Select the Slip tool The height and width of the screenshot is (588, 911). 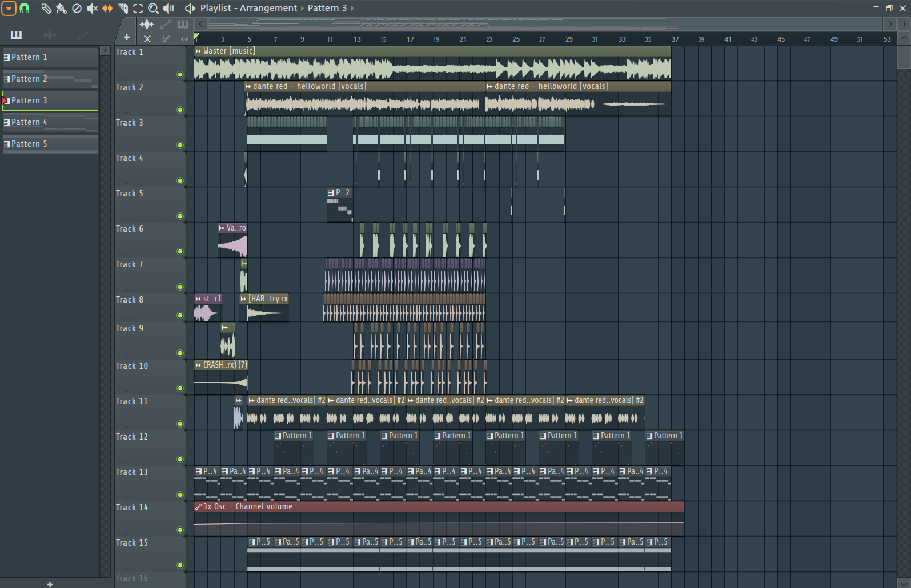coord(107,8)
